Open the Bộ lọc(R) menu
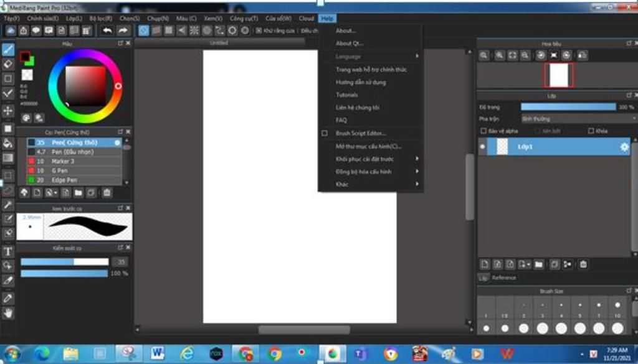Screen dimensions: 638x364 [x=100, y=19]
